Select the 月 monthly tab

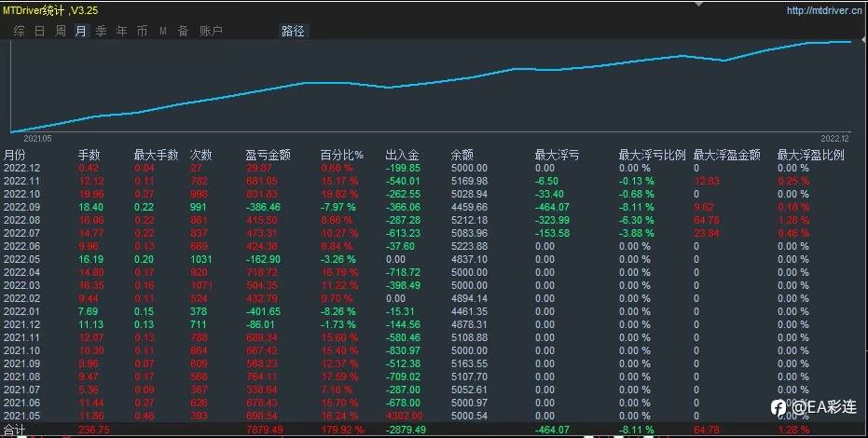pyautogui.click(x=81, y=31)
